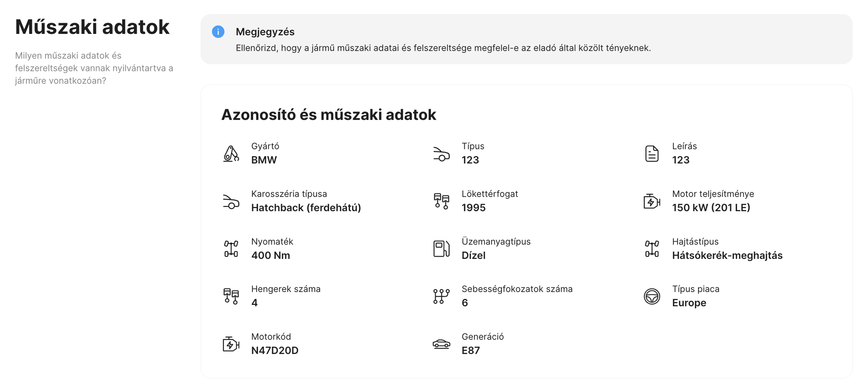Viewport: 868px width, 388px height.
Task: Click the Típus car hood icon
Action: pyautogui.click(x=441, y=154)
